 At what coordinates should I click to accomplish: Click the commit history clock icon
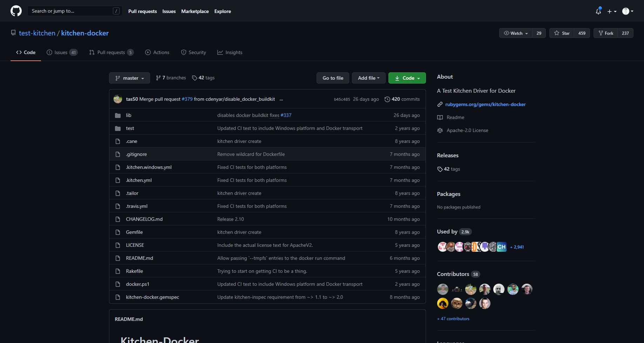(387, 99)
